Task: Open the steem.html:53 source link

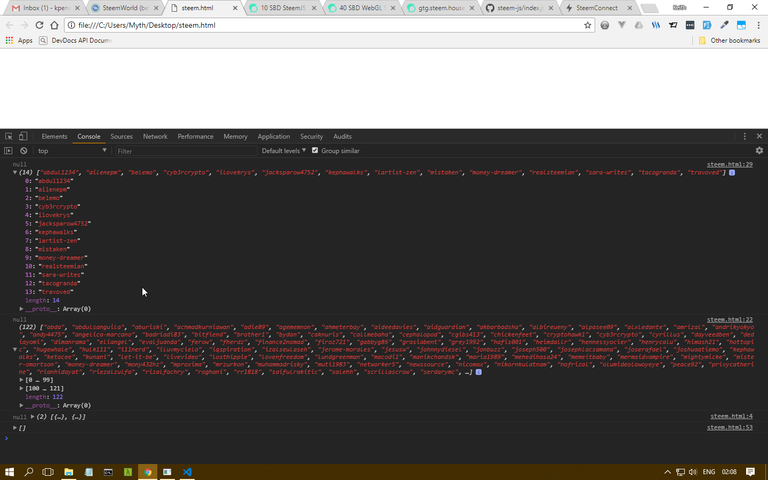Action: tap(731, 426)
